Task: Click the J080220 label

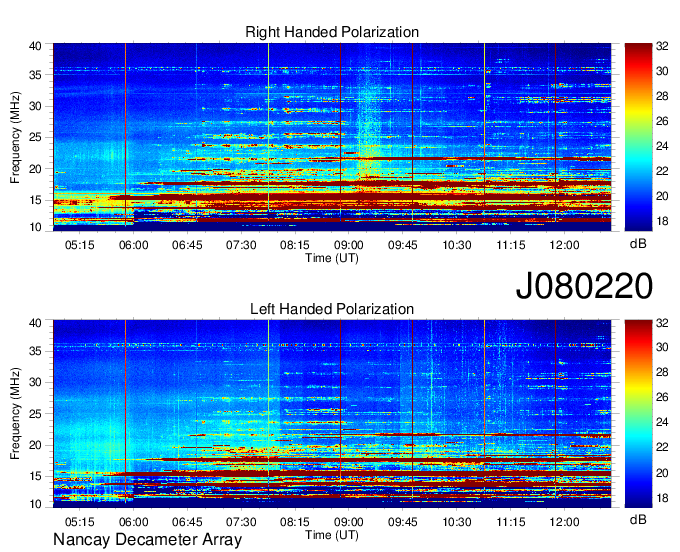Action: [x=584, y=285]
